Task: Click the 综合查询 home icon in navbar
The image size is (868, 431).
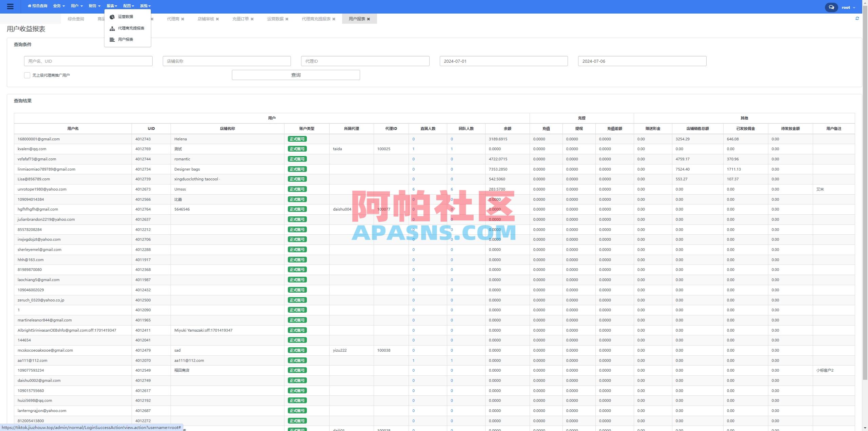Action: click(x=30, y=6)
